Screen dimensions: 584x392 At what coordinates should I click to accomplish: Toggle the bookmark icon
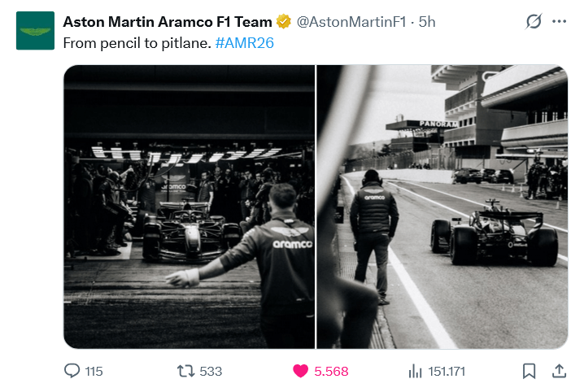click(529, 371)
